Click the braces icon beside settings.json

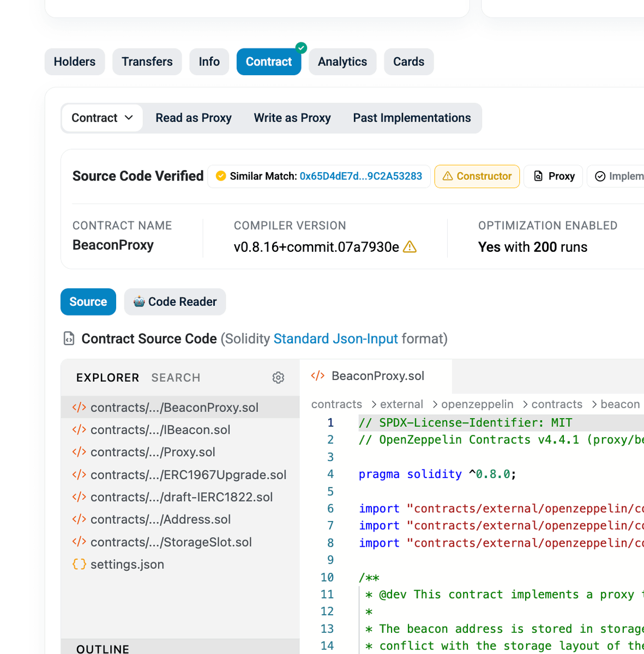(x=79, y=564)
